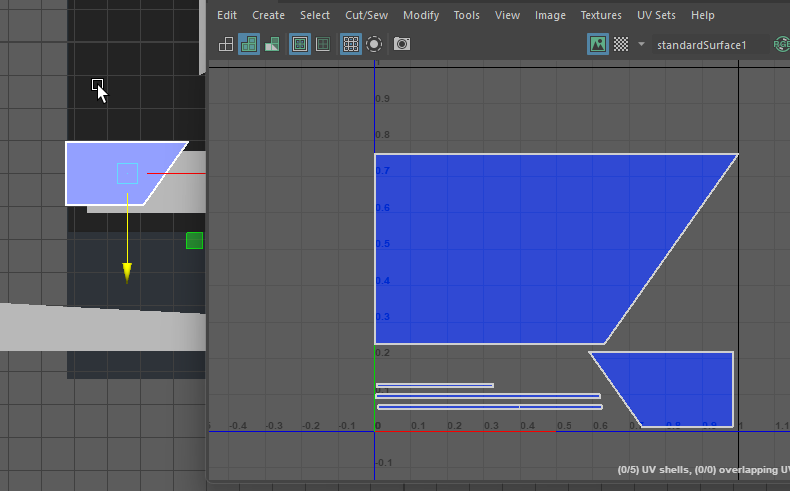790x491 pixels.
Task: Click the RGB channels icon
Action: tap(781, 44)
